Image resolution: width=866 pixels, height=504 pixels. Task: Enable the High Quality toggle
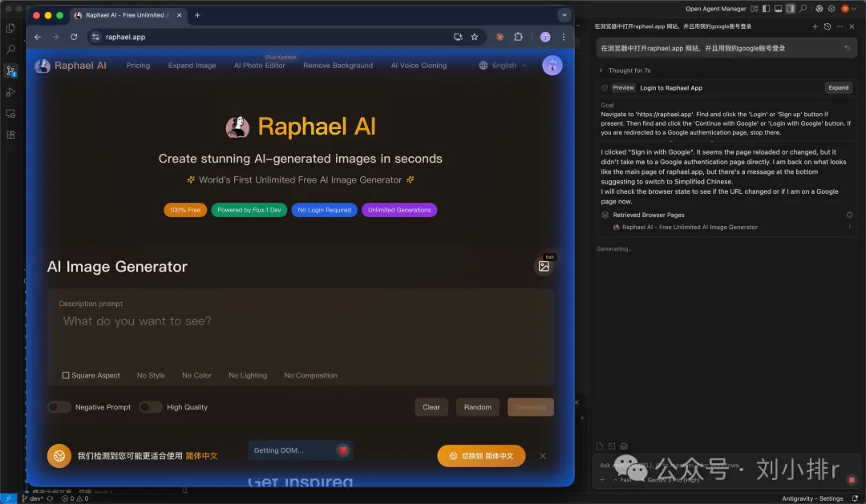click(151, 407)
